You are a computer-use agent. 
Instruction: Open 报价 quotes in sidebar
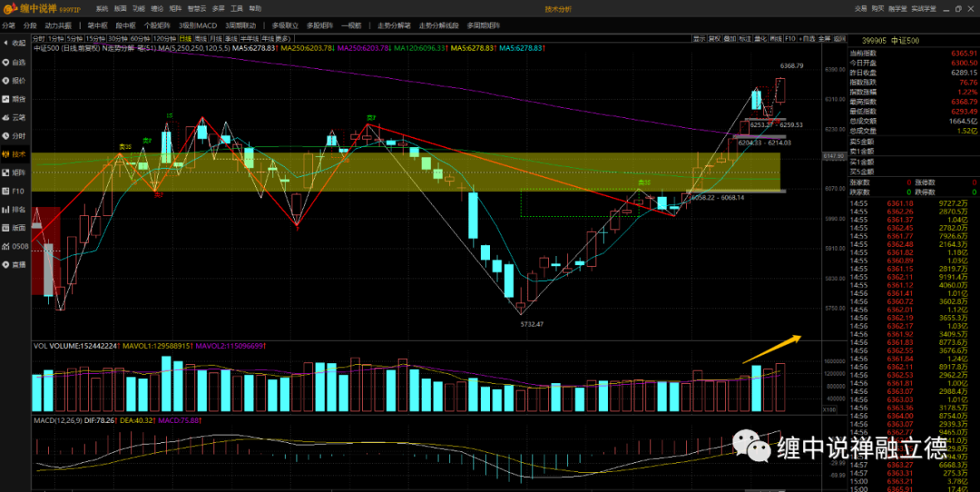(15, 81)
